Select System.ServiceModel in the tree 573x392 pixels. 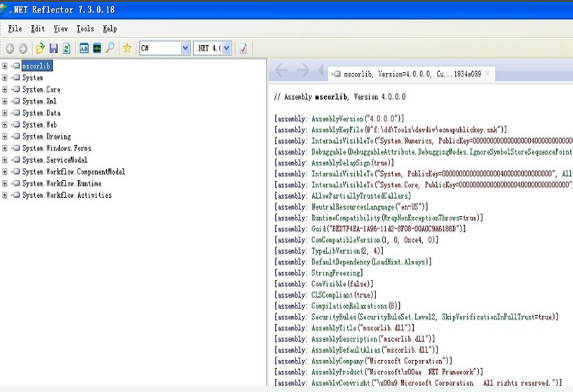coord(55,160)
